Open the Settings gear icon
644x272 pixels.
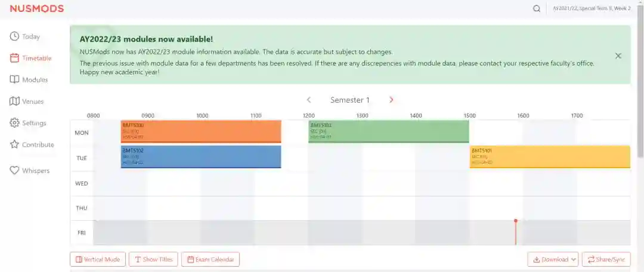(x=15, y=123)
